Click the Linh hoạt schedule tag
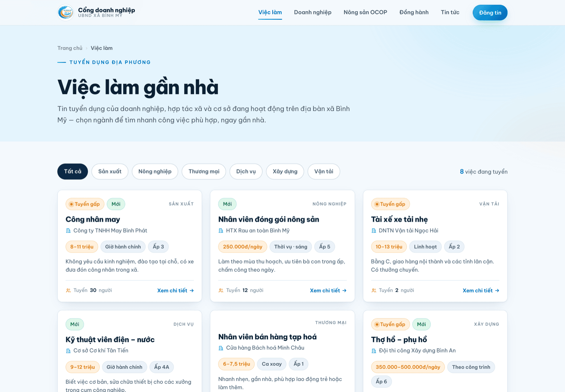The height and width of the screenshot is (392, 565). click(426, 247)
